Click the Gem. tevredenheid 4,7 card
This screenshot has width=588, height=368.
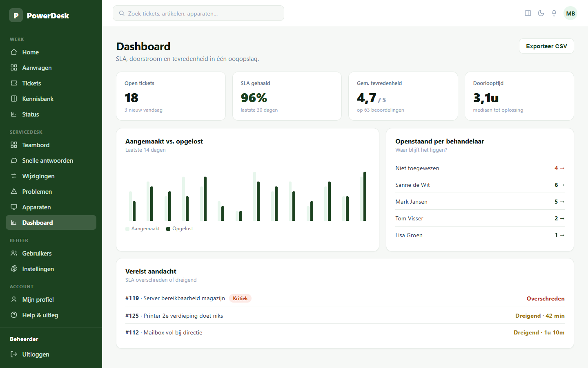403,96
